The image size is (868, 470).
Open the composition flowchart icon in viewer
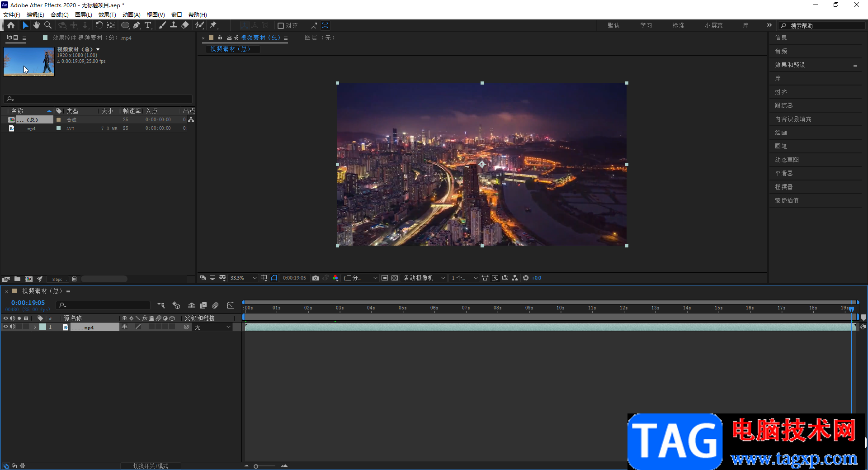[x=515, y=278]
